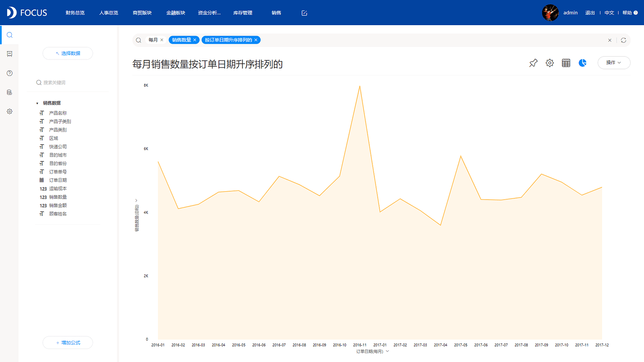This screenshot has height=362, width=644.
Task: Open the 金融板块 menu
Action: [x=176, y=13]
